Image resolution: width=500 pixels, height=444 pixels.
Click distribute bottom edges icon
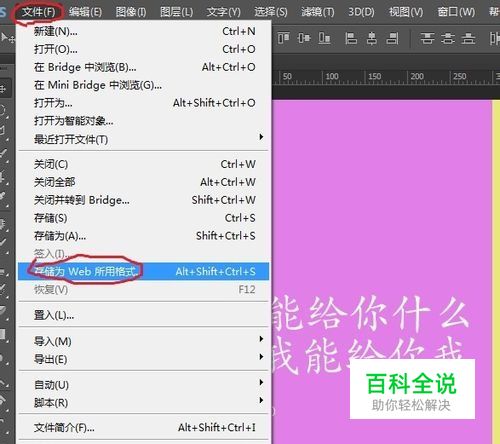(468, 38)
